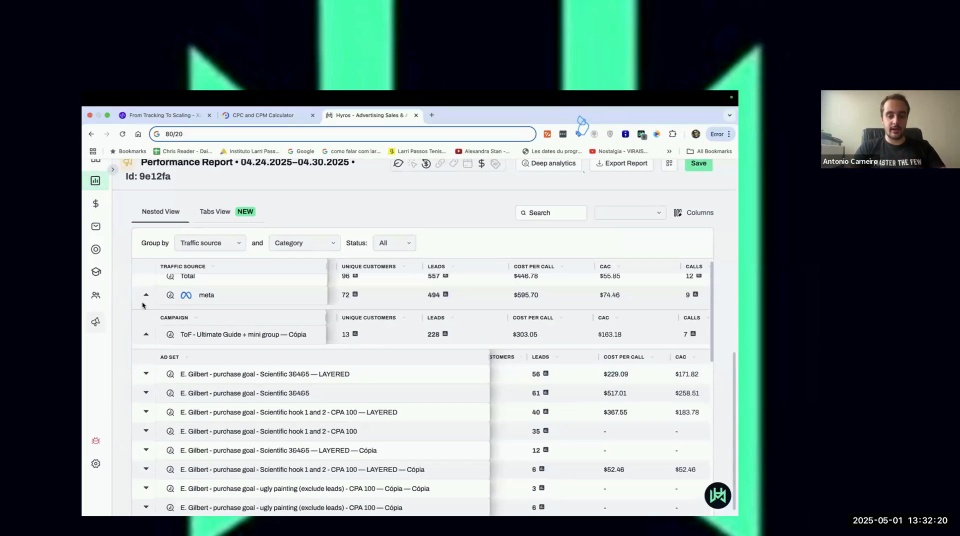Image resolution: width=960 pixels, height=536 pixels.
Task: Click the link icon in report toolbar
Action: 440,164
